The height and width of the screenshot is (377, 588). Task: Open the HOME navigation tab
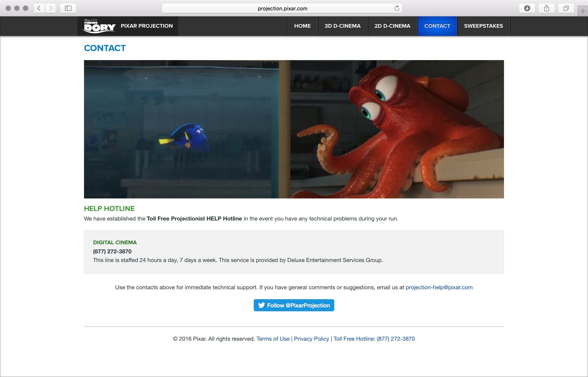click(x=302, y=26)
